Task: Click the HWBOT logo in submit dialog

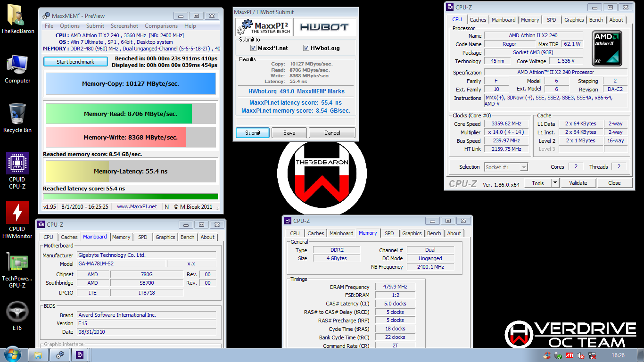Action: [324, 27]
